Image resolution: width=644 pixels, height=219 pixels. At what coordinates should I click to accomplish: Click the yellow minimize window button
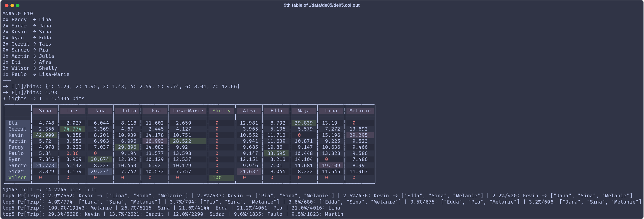(12, 5)
